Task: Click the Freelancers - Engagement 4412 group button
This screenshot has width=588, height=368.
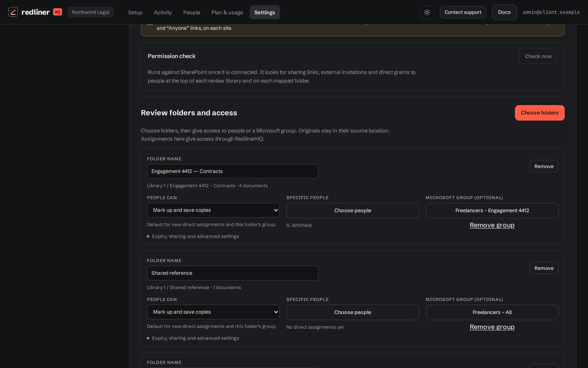Action: (x=492, y=211)
